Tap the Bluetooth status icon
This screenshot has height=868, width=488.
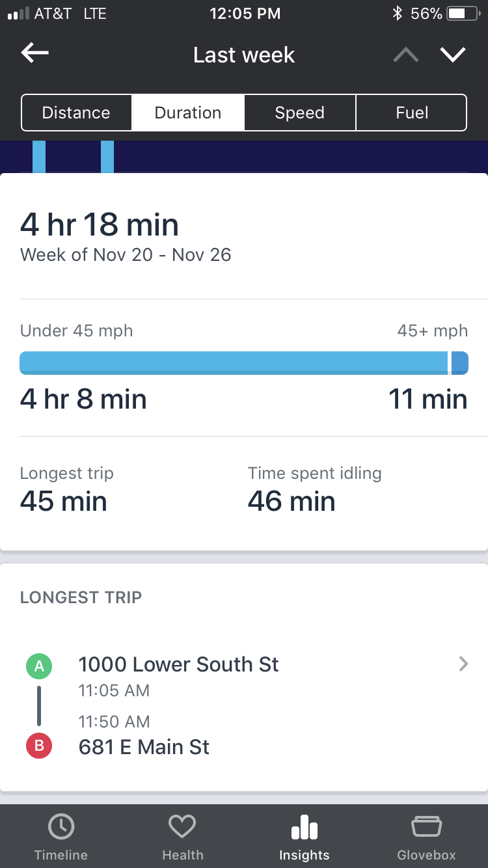[x=397, y=14]
